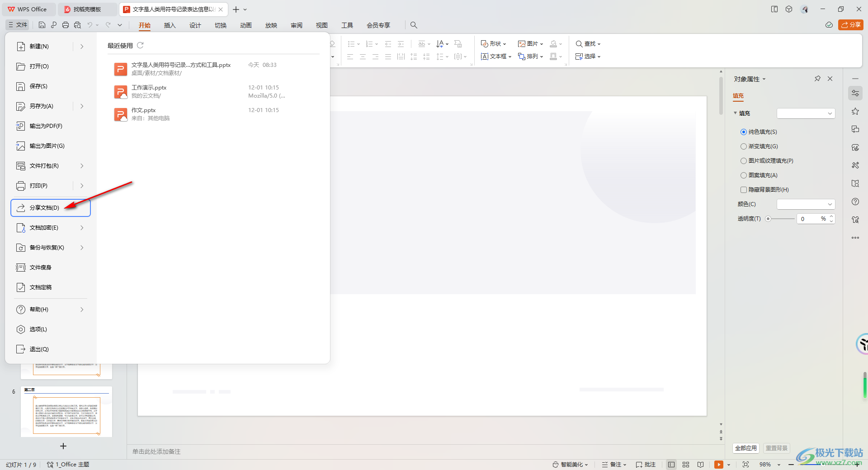Open the star icon in right sidebar
The width and height of the screenshot is (868, 470).
click(855, 111)
